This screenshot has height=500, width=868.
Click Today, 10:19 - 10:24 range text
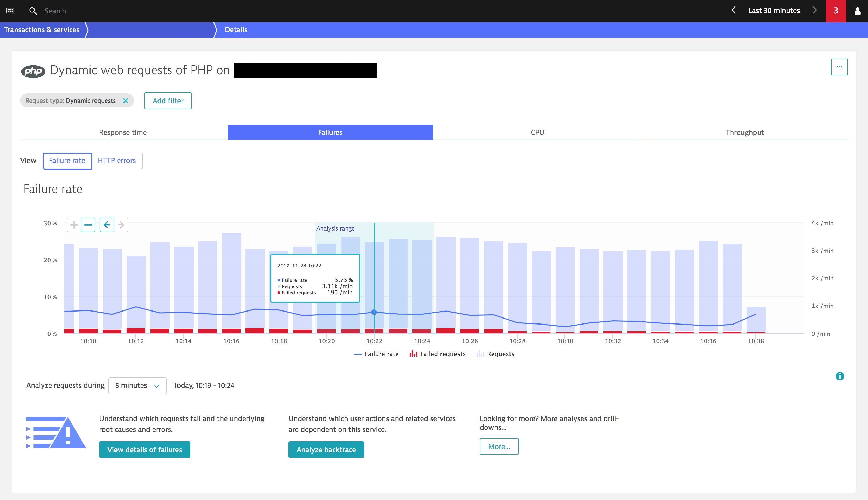pyautogui.click(x=204, y=386)
